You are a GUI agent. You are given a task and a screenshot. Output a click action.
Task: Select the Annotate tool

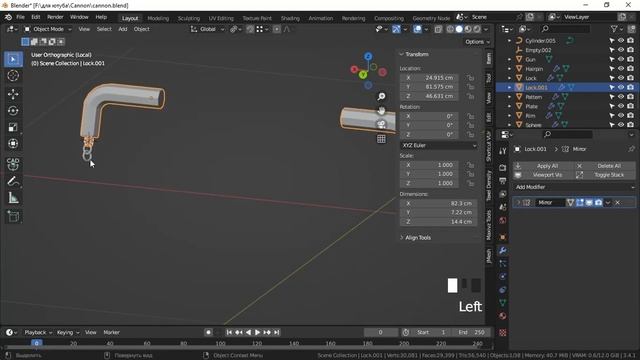point(13,181)
